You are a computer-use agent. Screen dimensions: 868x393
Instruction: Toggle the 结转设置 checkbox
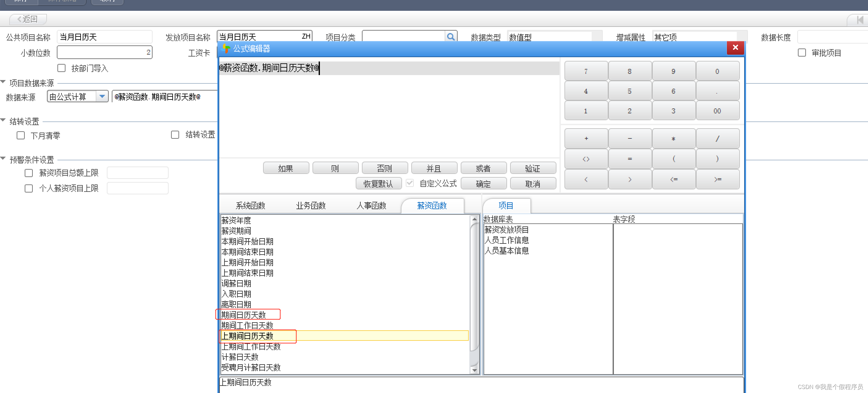pyautogui.click(x=175, y=134)
